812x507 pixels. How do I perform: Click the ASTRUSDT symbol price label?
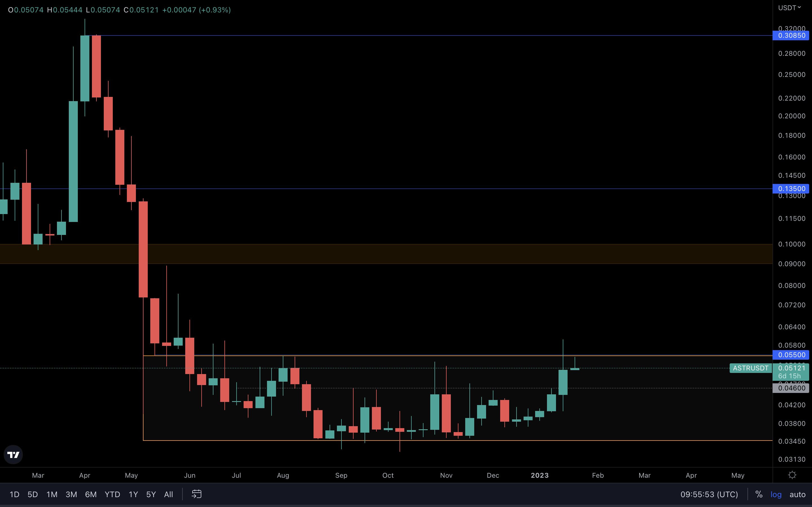[750, 368]
